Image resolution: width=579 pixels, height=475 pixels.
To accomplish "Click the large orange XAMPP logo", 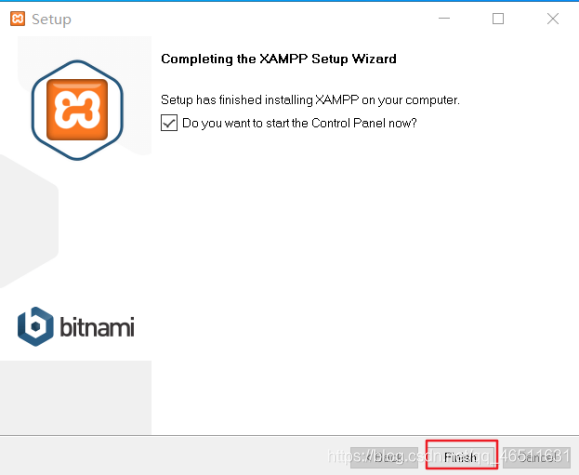I will [77, 110].
